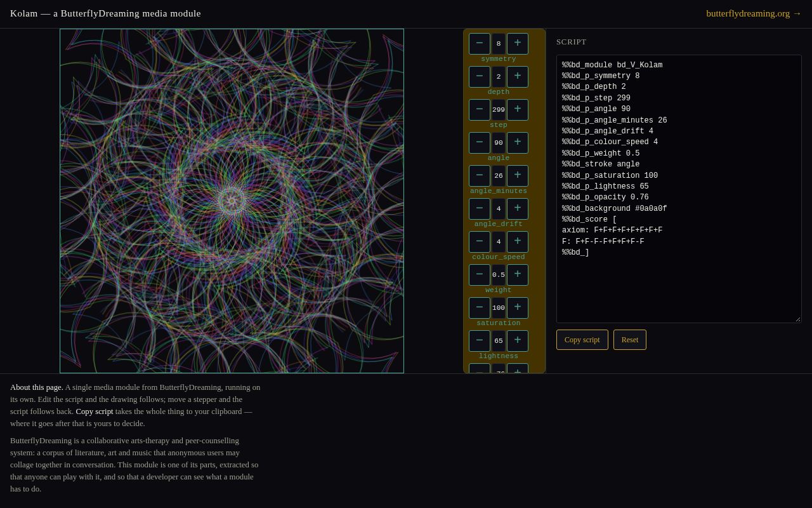Decrease the angle_minutes value
Image resolution: width=812 pixels, height=508 pixels.
tap(480, 176)
